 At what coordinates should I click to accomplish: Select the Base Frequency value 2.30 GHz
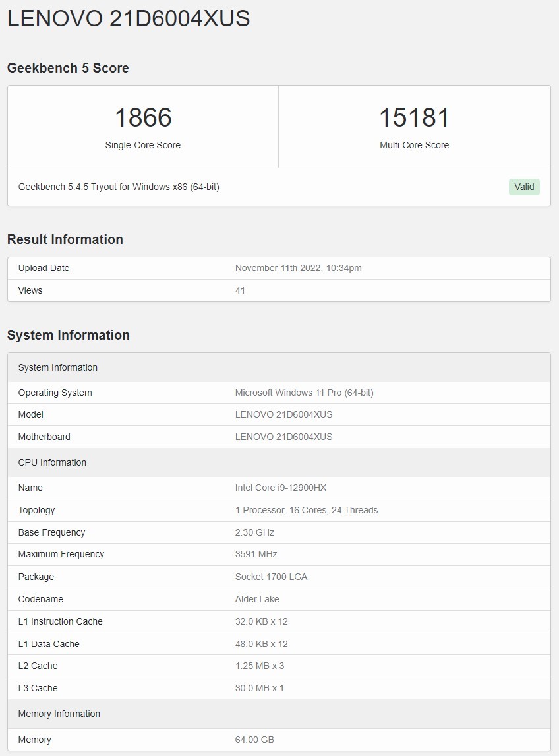[x=255, y=532]
